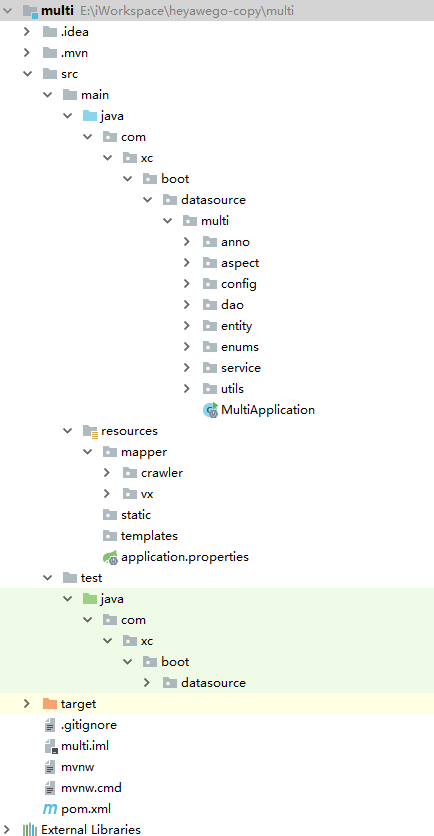Click the static folder icon
Viewport: 434px width, 836px height.
(110, 515)
